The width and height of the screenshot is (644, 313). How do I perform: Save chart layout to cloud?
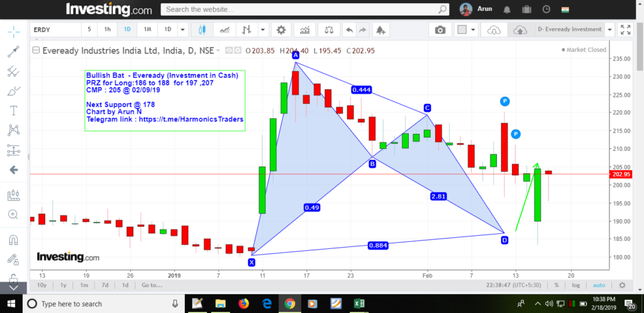coord(520,30)
